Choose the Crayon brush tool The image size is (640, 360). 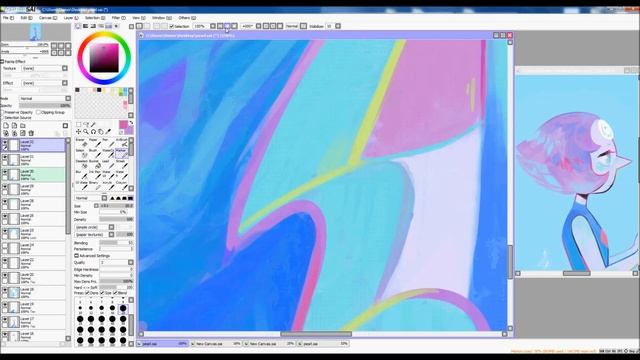coord(121,185)
